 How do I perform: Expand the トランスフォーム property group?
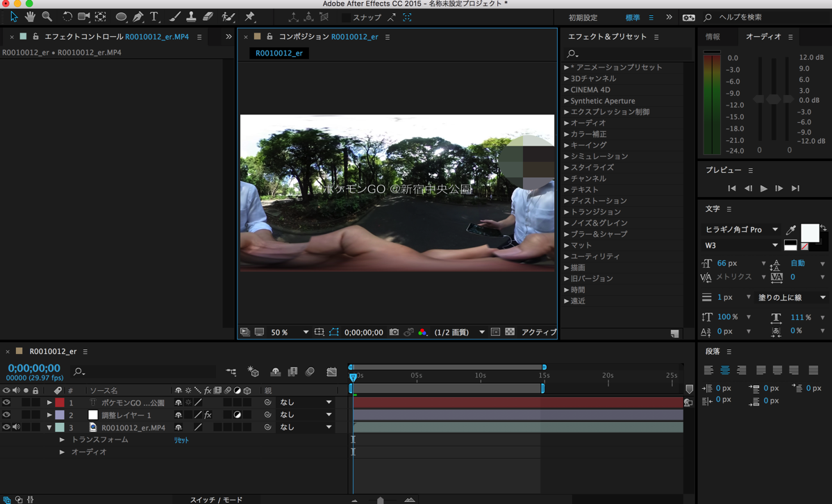tap(62, 440)
